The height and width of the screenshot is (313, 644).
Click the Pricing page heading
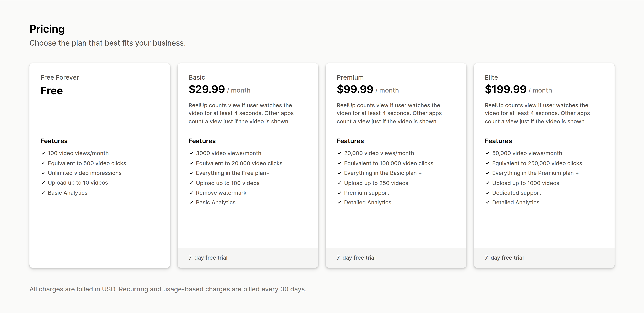(x=47, y=29)
